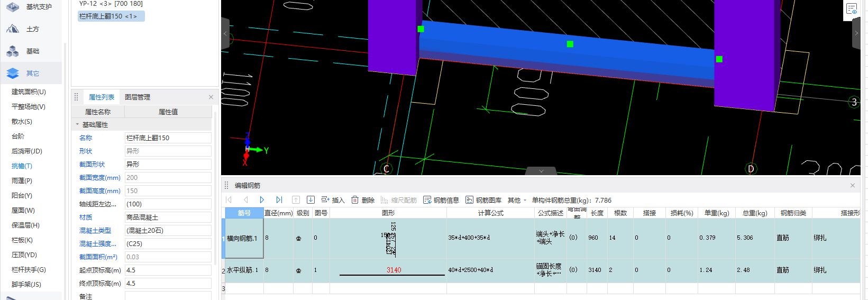Click formula 35*d+400+35*d cell
Image resolution: width=868 pixels, height=300 pixels.
tap(491, 238)
